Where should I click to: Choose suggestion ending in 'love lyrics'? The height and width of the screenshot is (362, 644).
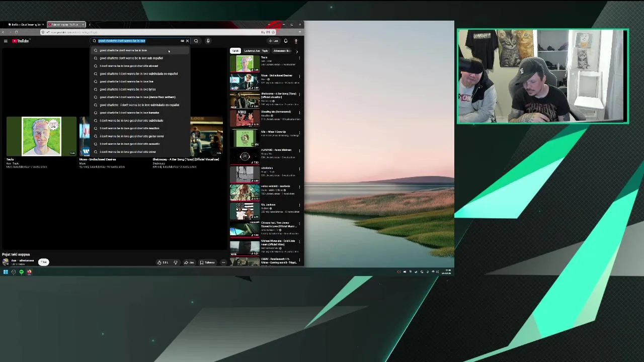[x=140, y=89]
